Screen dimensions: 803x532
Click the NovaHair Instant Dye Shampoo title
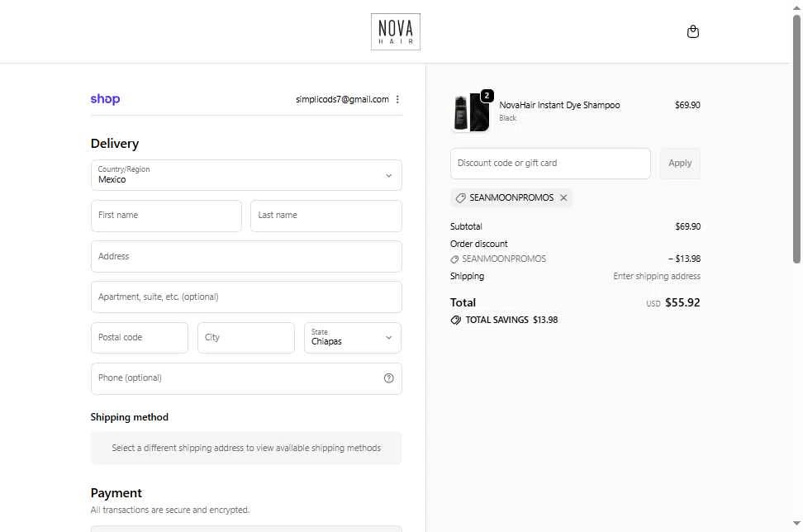pos(559,105)
